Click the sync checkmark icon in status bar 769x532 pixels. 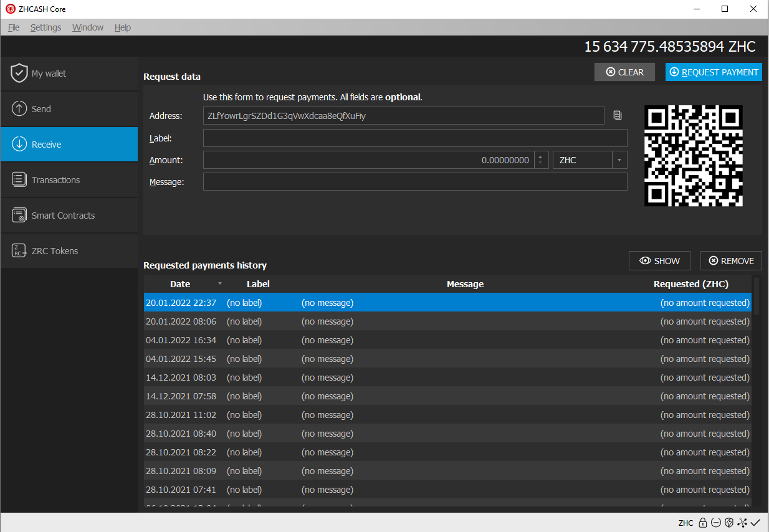point(756,523)
